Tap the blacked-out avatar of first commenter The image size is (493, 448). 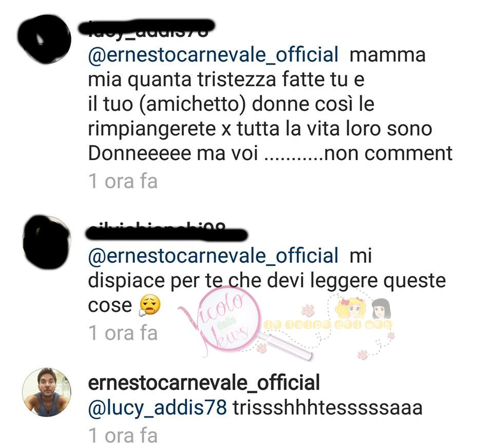(x=44, y=39)
